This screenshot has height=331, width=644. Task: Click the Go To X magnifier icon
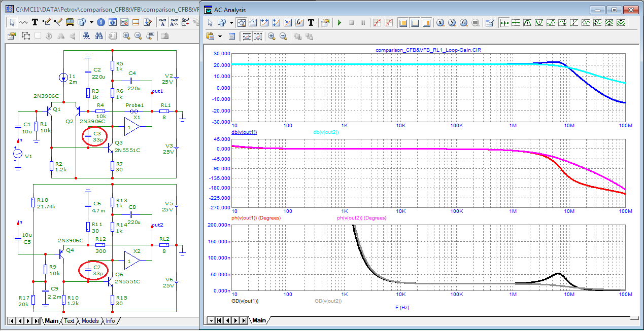[440, 23]
